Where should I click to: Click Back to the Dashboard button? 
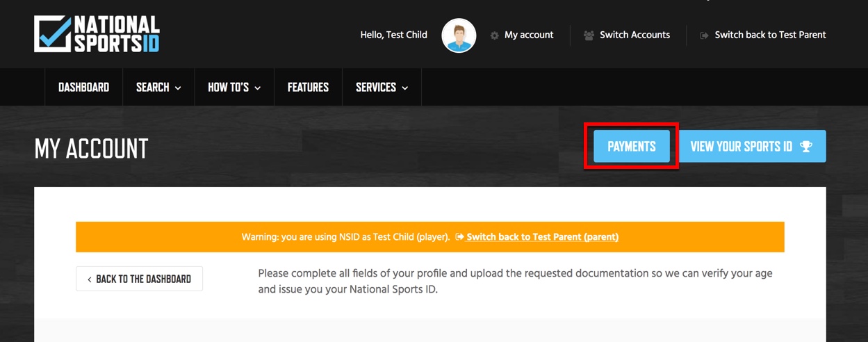[x=139, y=279]
